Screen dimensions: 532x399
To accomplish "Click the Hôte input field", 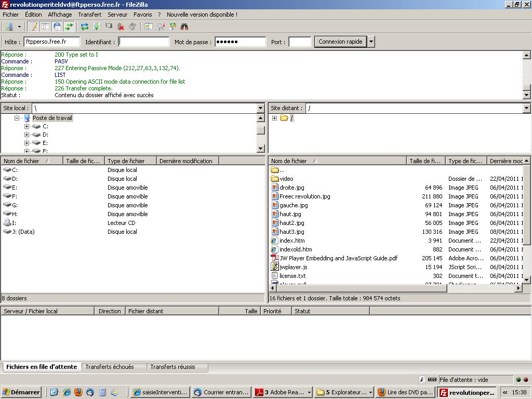I will 51,42.
